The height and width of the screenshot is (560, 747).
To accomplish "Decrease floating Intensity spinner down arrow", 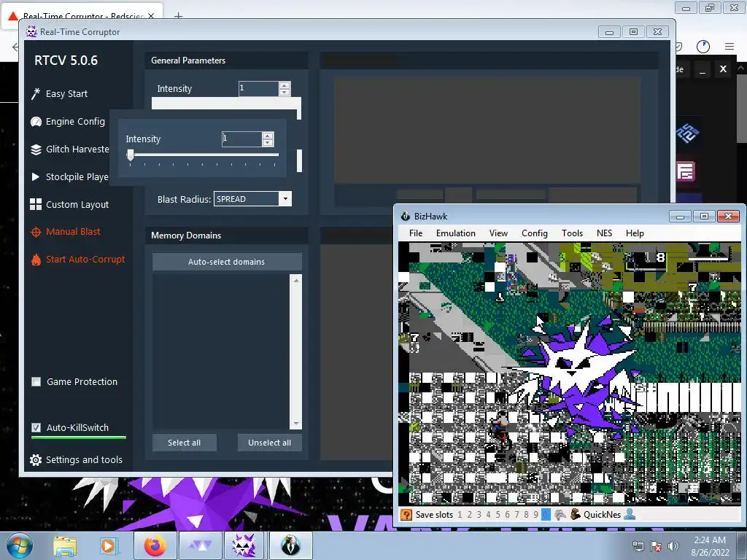I will tap(268, 142).
